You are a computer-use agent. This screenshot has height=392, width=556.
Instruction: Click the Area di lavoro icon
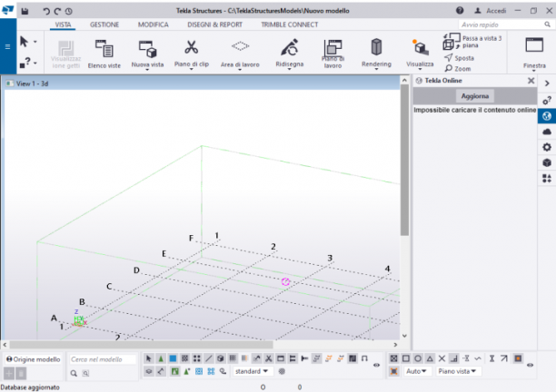[240, 46]
